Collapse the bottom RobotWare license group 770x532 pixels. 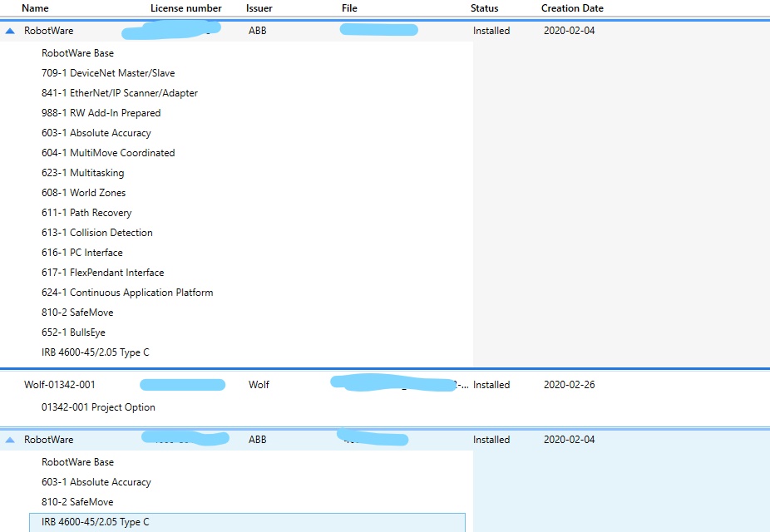pos(10,440)
